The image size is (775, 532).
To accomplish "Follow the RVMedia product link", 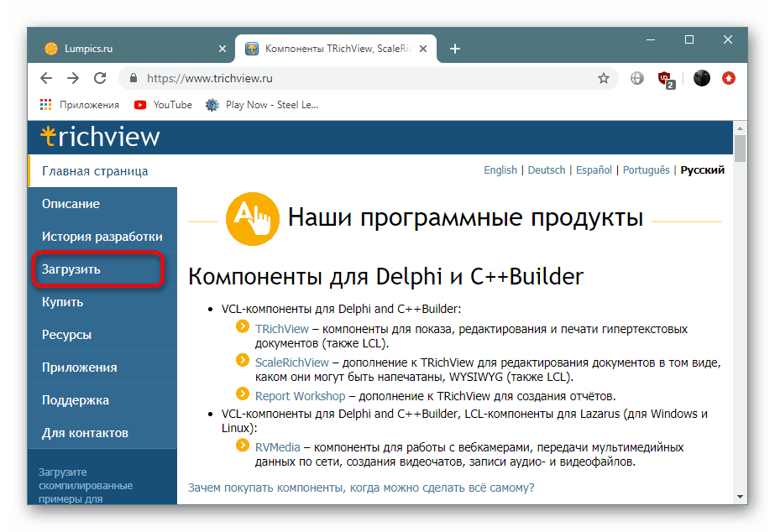I will point(277,447).
